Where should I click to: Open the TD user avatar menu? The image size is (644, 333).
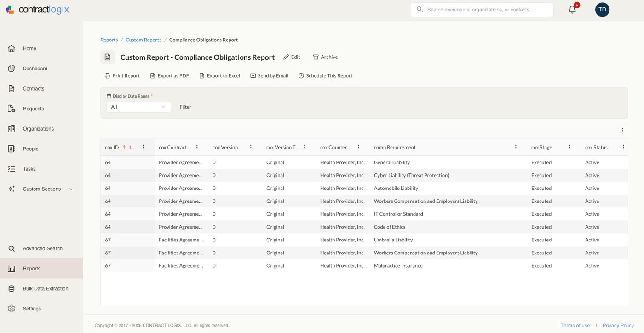coord(602,10)
